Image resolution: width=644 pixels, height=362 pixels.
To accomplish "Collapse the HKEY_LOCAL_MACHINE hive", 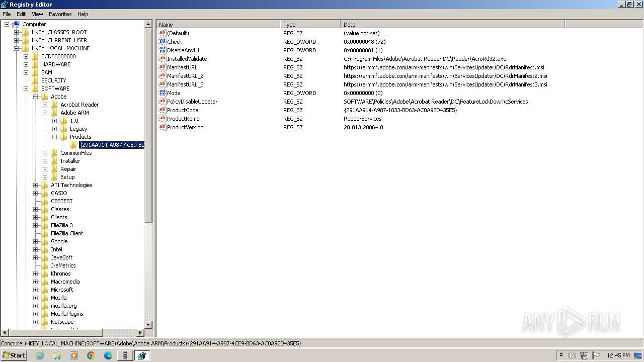I will tap(17, 48).
